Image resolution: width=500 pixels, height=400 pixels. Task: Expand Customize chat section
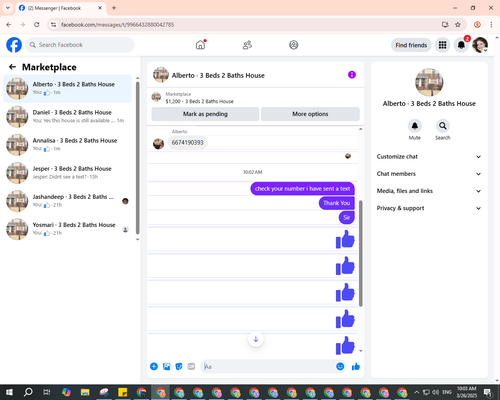pyautogui.click(x=429, y=157)
